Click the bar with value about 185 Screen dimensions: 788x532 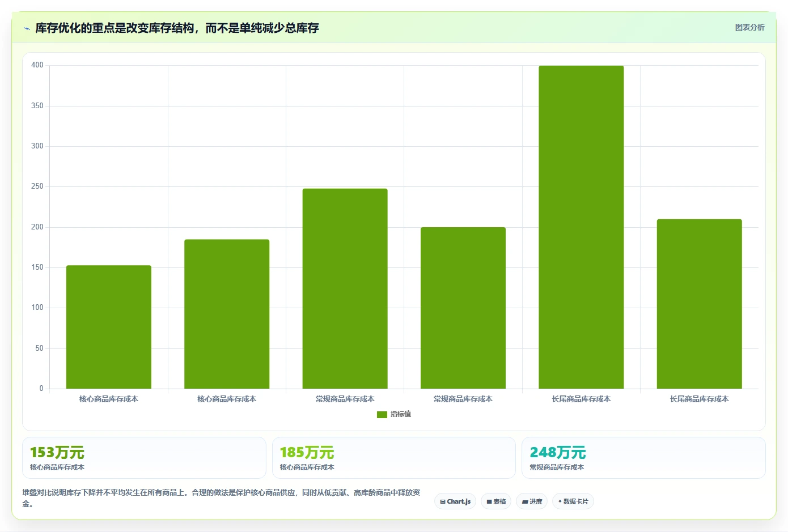pos(227,314)
